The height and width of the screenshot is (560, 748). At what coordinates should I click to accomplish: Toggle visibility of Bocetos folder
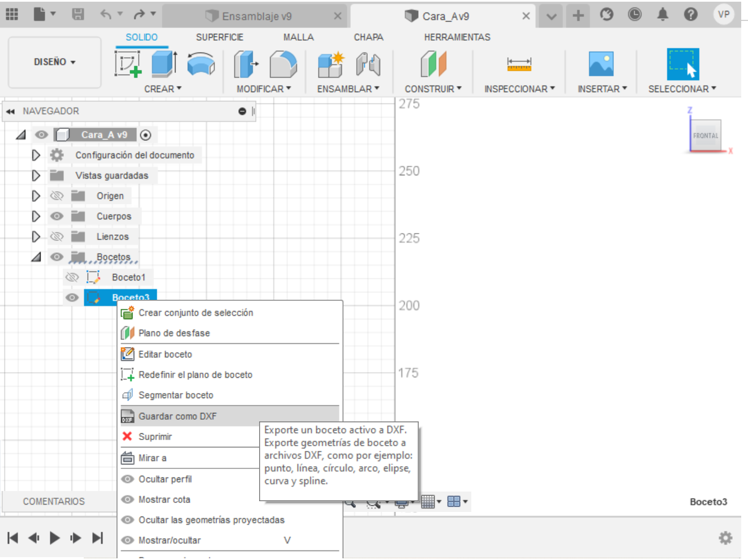coord(57,257)
